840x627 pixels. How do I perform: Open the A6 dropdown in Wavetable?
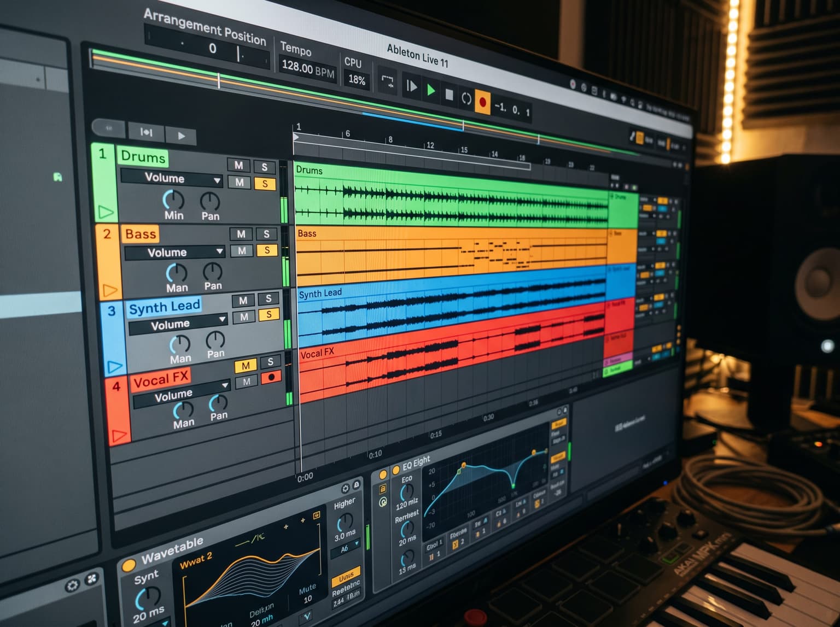[x=346, y=547]
